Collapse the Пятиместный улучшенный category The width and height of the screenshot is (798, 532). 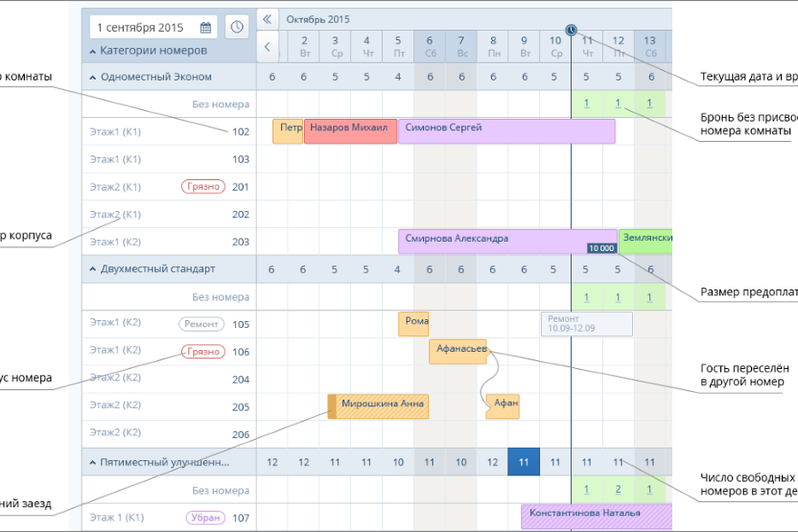coord(93,463)
